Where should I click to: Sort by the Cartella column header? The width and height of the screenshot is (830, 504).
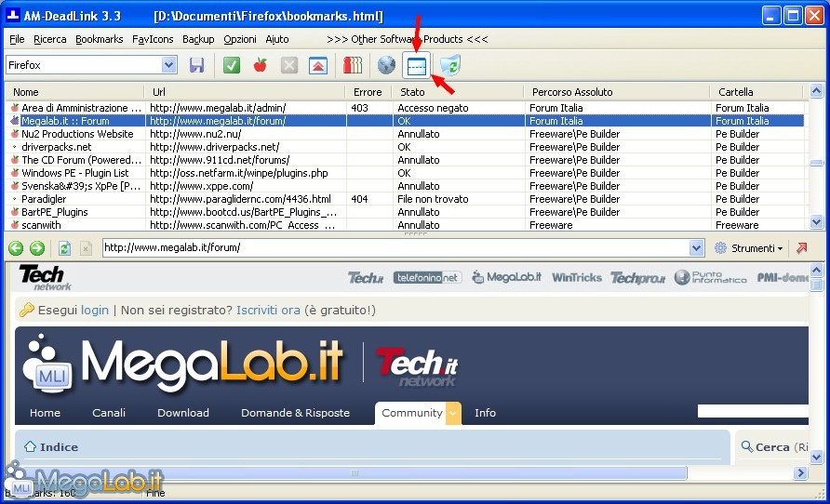point(756,92)
